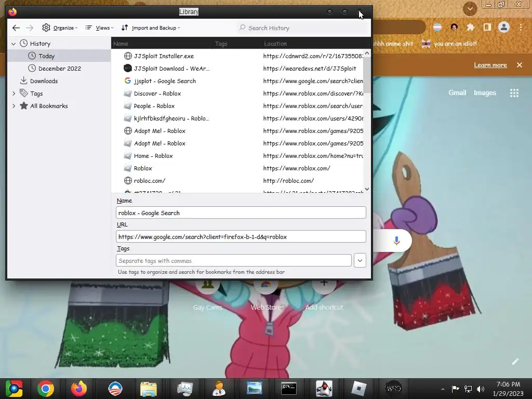The height and width of the screenshot is (399, 532).
Task: Collapse the History tree node
Action: point(14,44)
